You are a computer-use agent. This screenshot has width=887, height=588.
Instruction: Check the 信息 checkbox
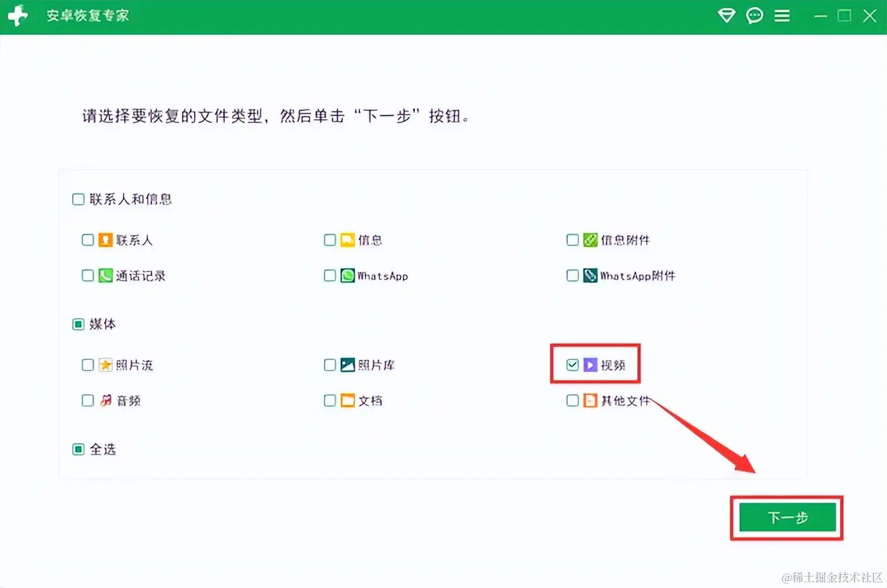click(329, 240)
